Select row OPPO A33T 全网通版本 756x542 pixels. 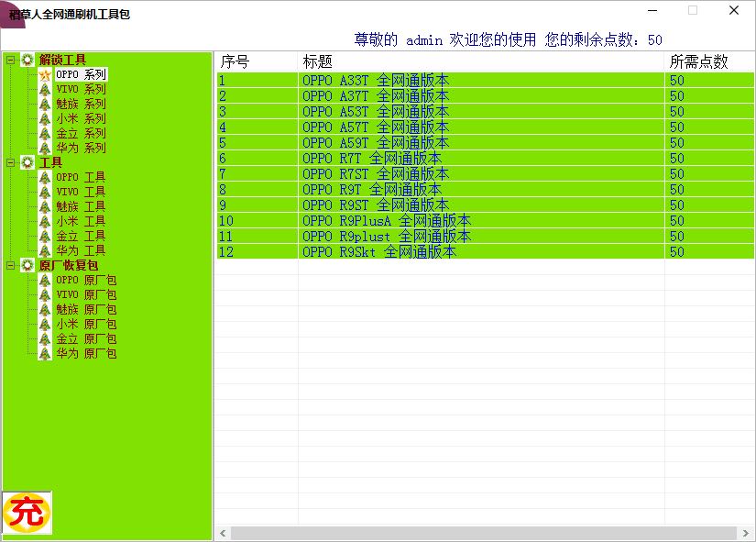tap(486, 80)
